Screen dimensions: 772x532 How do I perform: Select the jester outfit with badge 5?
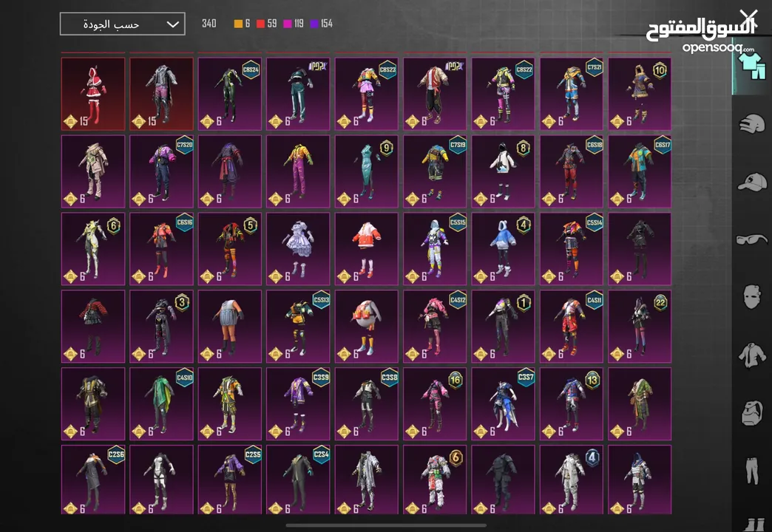[x=230, y=249]
